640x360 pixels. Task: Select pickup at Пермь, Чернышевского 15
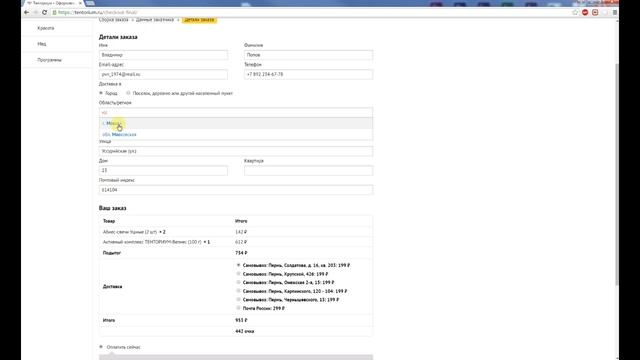tap(238, 299)
